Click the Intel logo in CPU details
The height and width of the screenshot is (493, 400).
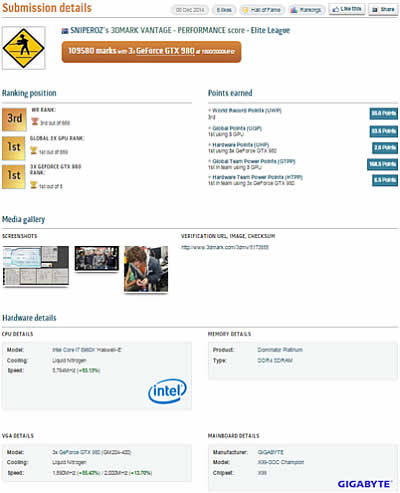tap(167, 391)
